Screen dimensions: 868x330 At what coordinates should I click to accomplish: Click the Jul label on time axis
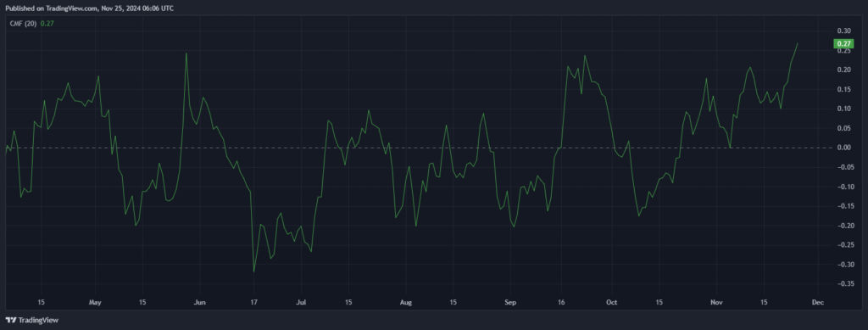302,303
